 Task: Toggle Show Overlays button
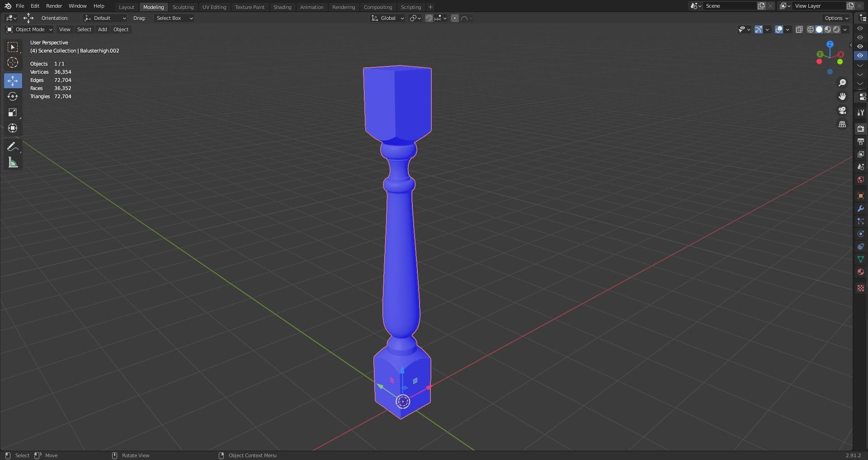coord(779,29)
